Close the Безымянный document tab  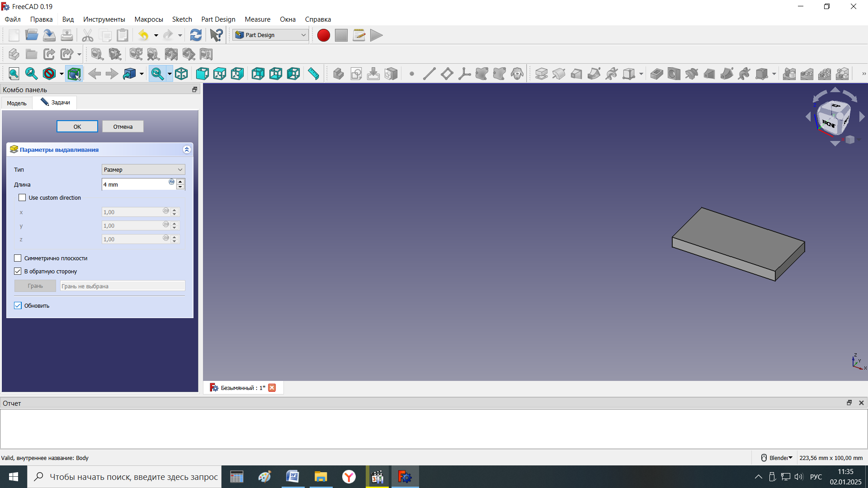click(272, 388)
